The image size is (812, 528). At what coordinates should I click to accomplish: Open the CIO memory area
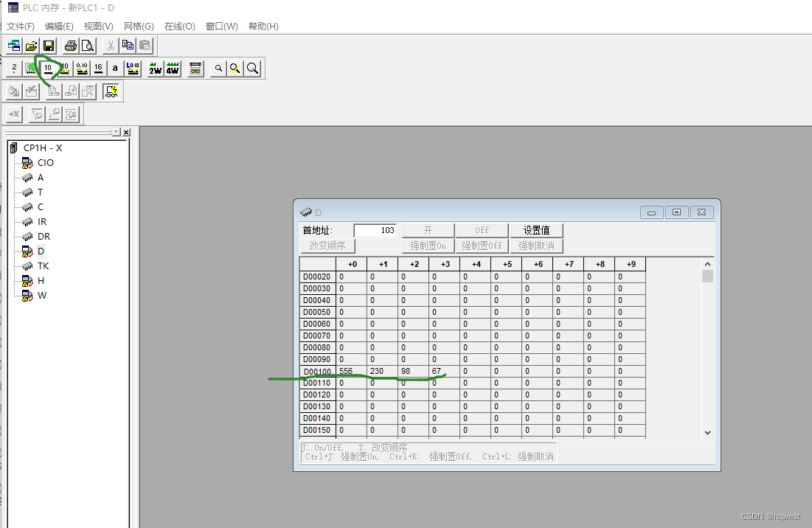(46, 162)
